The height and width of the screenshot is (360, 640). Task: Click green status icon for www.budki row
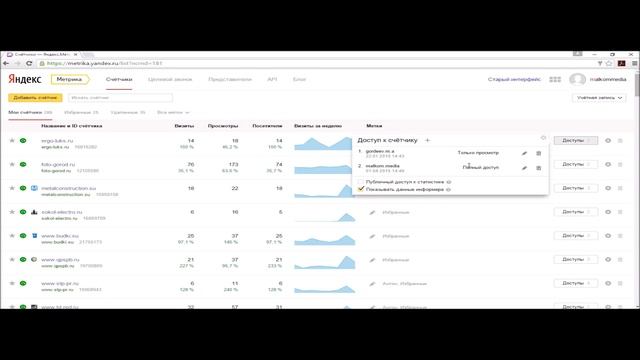click(23, 236)
